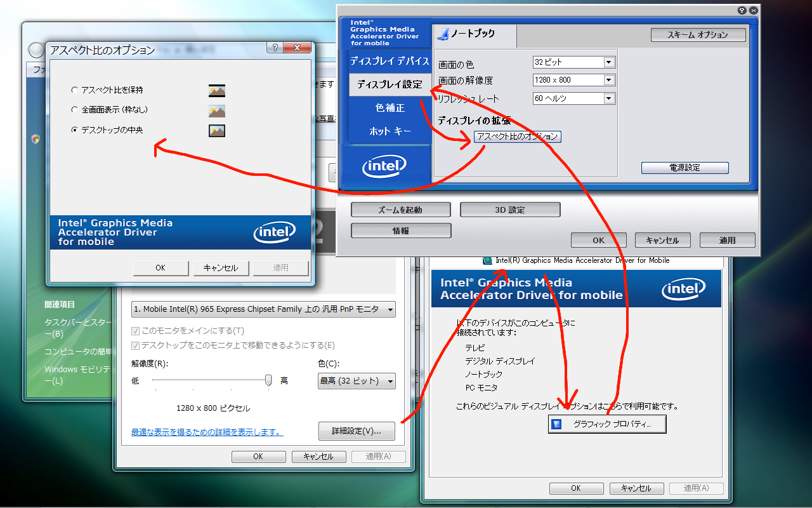812x508 pixels.
Task: Click 適用 in the Intel graphics driver window
Action: coord(728,240)
